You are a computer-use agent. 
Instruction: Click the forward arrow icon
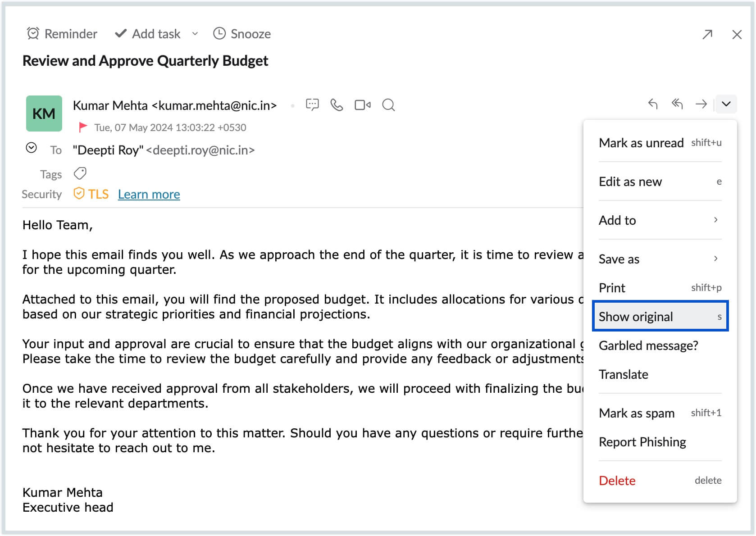coord(701,104)
